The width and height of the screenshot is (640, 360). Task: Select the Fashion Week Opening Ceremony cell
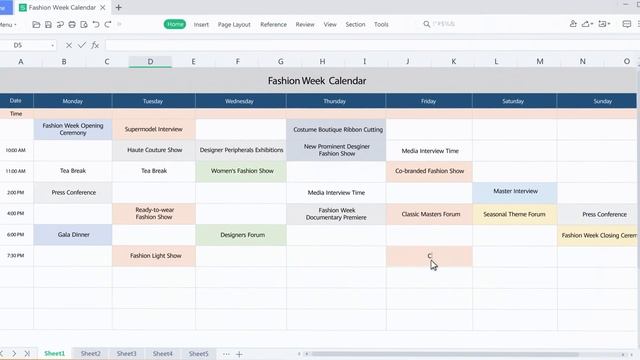click(x=73, y=129)
